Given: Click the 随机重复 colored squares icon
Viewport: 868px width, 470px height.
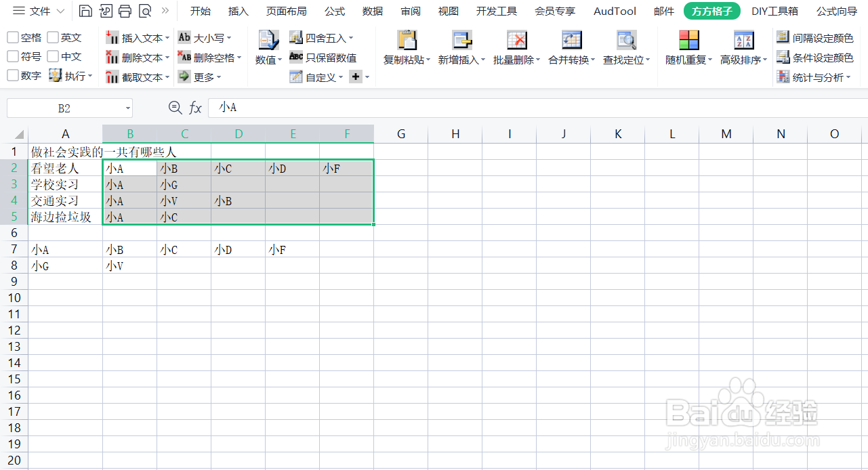Looking at the screenshot, I should 689,41.
